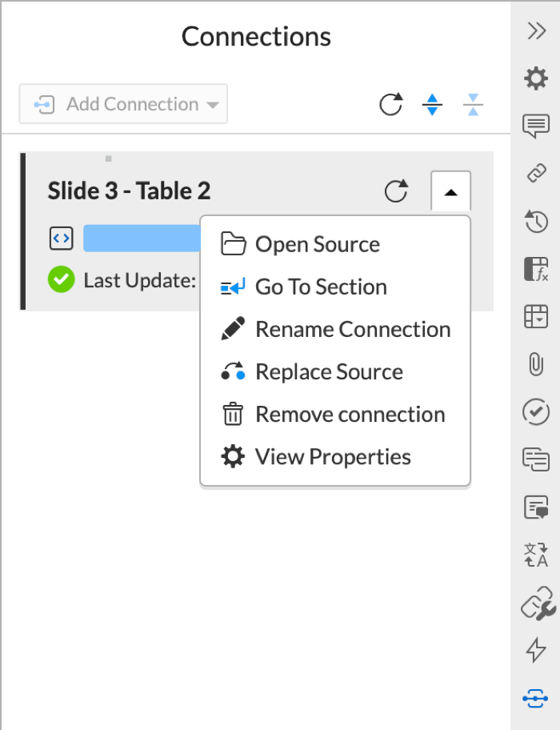The image size is (560, 730).
Task: Open the Add Connection dropdown
Action: 122,103
